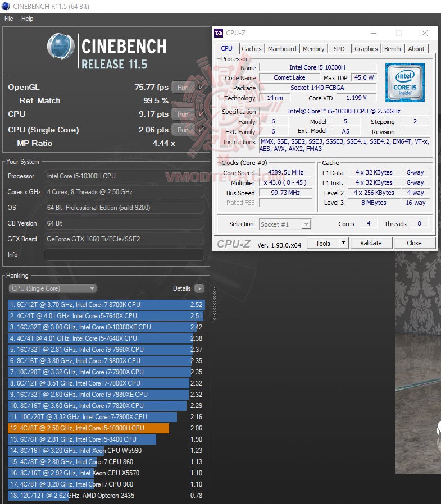The height and width of the screenshot is (504, 441).
Task: Select ranking row 18 AMD Opteron 2435
Action: [x=106, y=496]
